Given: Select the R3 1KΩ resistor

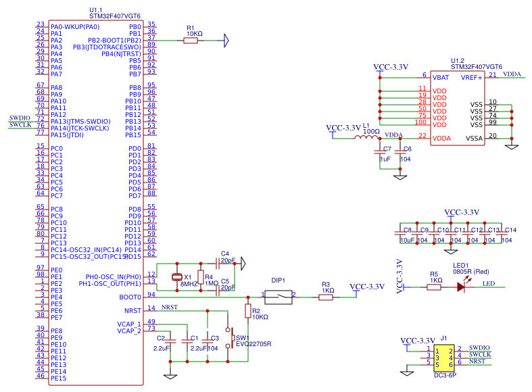Looking at the screenshot, I should [x=326, y=297].
